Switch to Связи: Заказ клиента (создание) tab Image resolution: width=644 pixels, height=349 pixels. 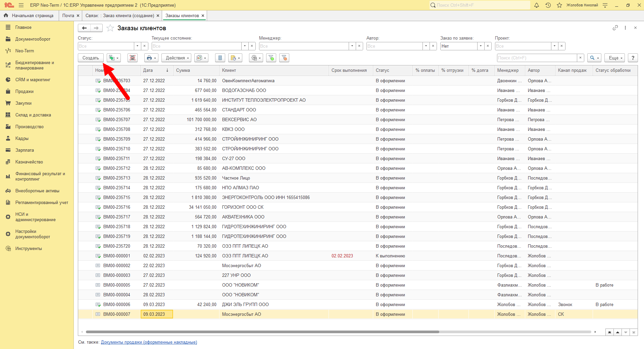point(120,15)
